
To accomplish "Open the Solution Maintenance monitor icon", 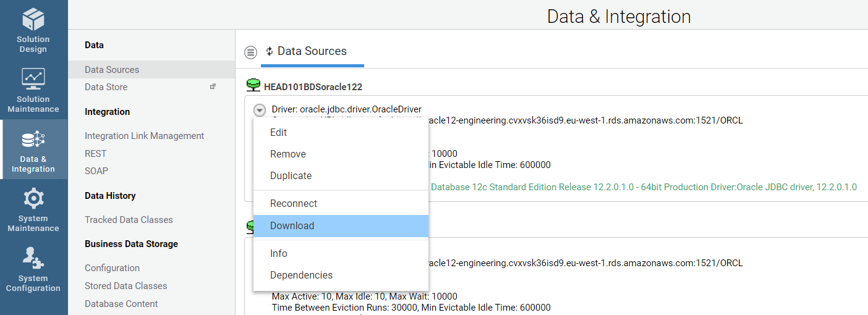I will (33, 78).
